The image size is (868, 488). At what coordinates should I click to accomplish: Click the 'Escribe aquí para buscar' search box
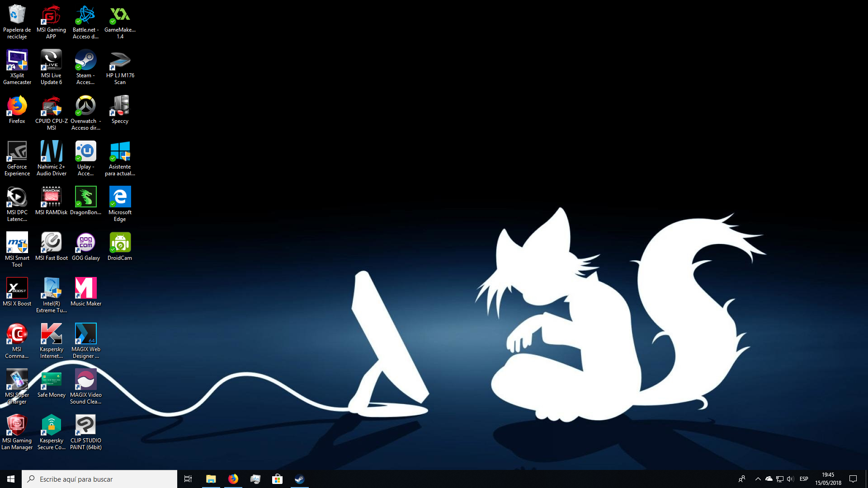pos(99,479)
